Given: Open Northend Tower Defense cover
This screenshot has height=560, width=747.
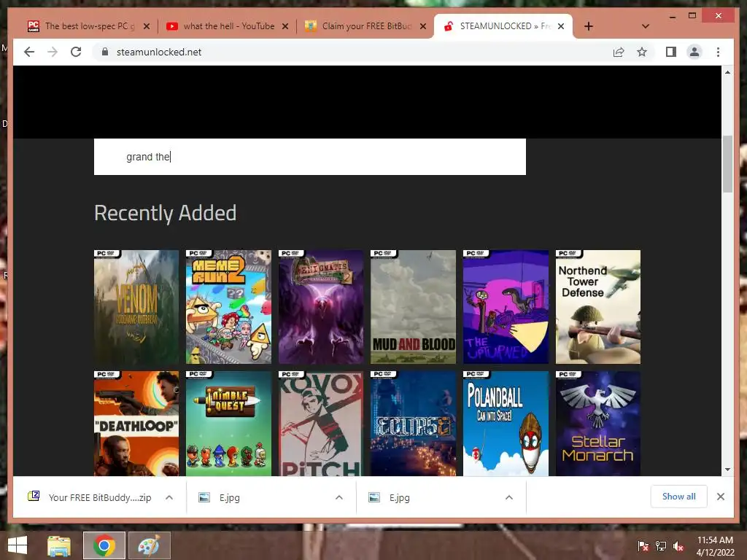Looking at the screenshot, I should point(598,307).
